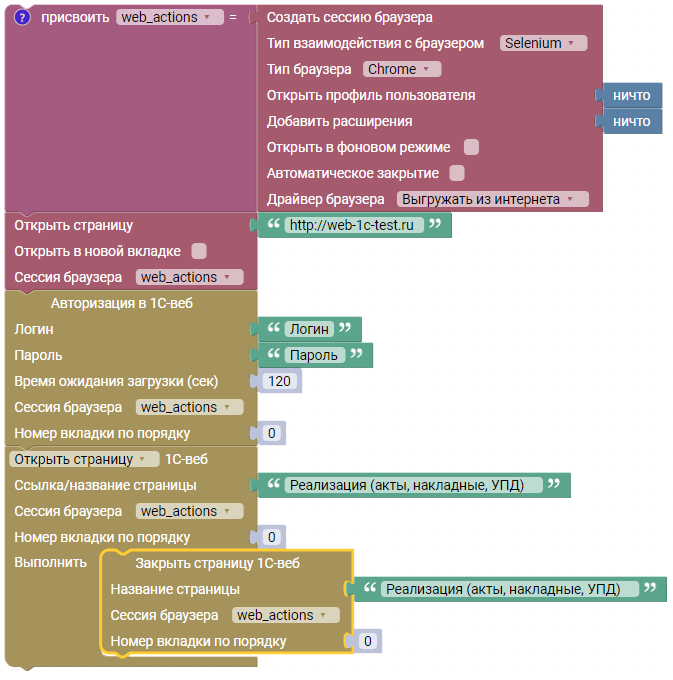The width and height of the screenshot is (673, 680).
Task: Expand the Selenium interaction type dropdown
Action: [x=543, y=43]
